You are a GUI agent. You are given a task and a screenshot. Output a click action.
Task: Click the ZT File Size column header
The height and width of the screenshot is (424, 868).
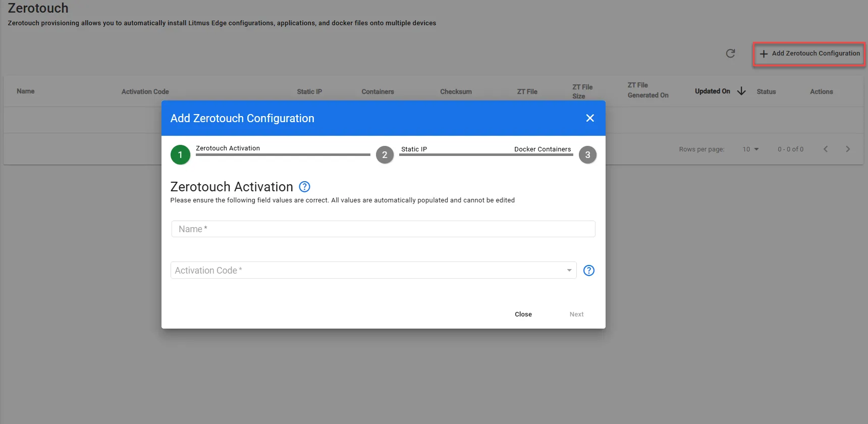point(582,92)
